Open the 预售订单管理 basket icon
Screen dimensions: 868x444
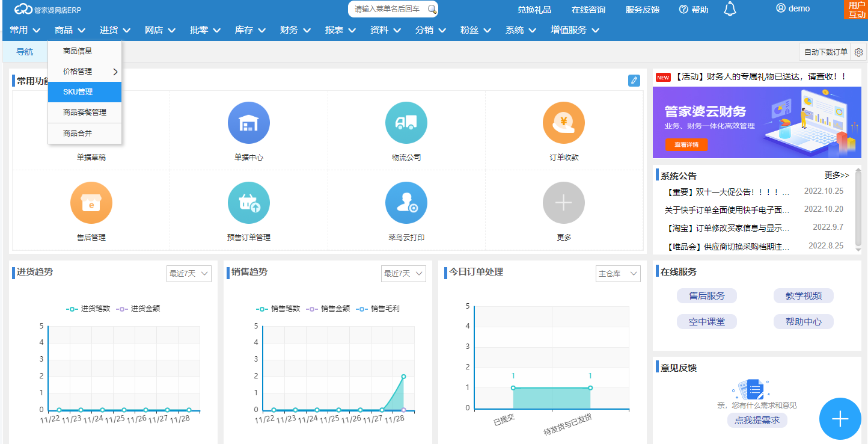tap(248, 203)
